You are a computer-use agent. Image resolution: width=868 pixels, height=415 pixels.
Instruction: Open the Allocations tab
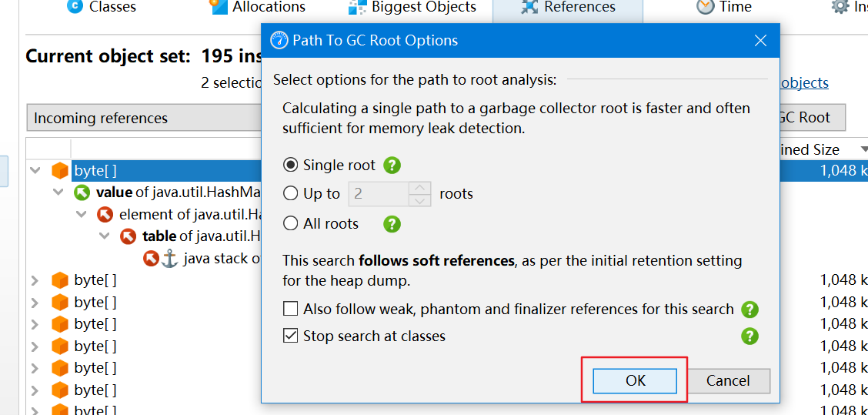click(258, 7)
